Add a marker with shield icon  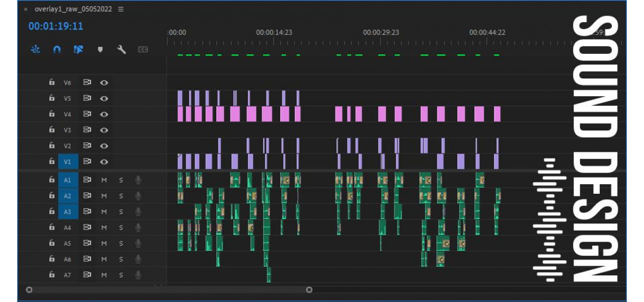tap(100, 49)
